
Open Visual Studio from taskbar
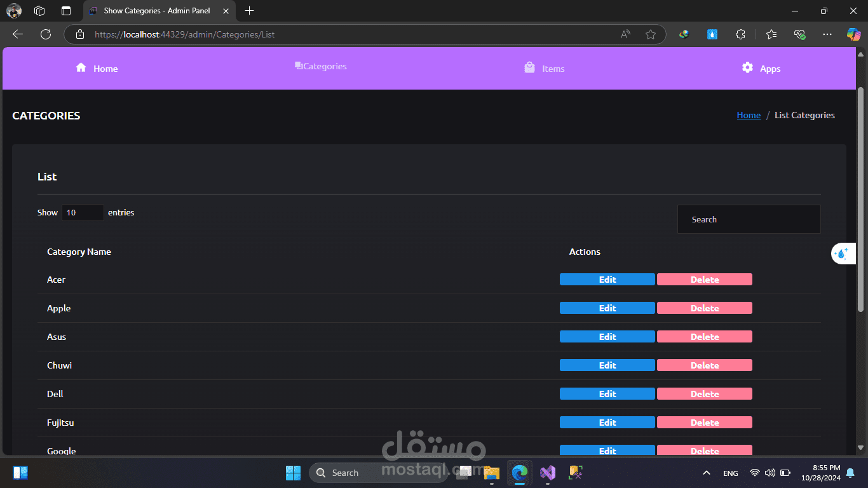pyautogui.click(x=548, y=473)
